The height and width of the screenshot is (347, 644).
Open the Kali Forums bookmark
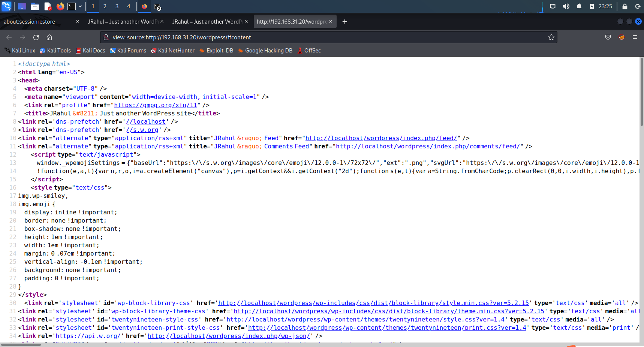pos(128,51)
